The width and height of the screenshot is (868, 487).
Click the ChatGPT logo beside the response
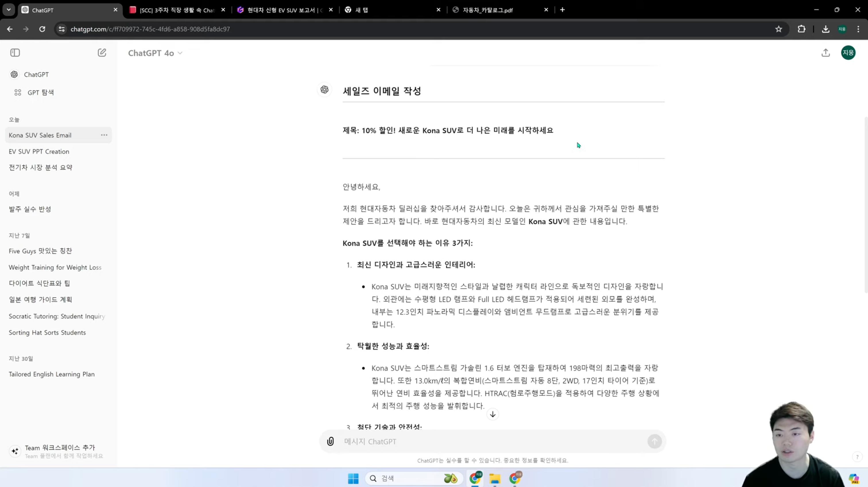tap(324, 89)
